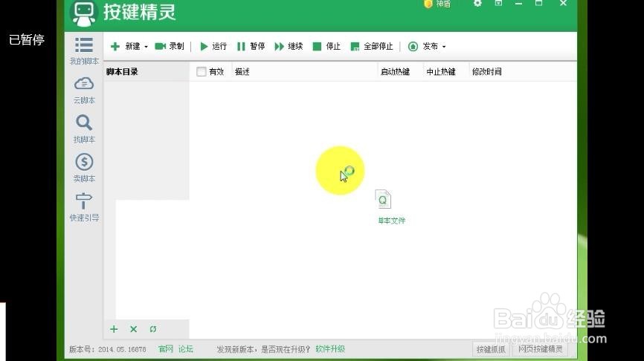Open the 卖脚本 sell scripts section

coord(84,168)
